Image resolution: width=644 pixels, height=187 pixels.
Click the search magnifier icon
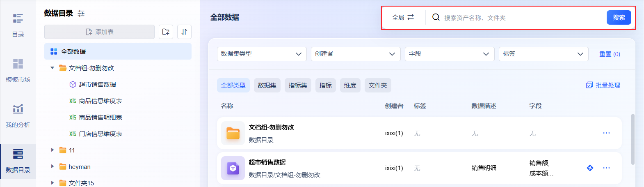436,17
